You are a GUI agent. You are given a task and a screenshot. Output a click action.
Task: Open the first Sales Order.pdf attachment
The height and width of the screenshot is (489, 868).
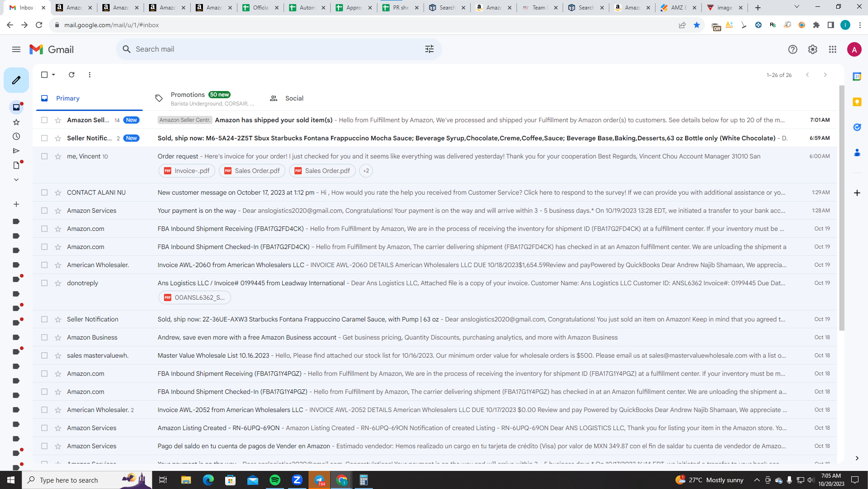click(252, 171)
